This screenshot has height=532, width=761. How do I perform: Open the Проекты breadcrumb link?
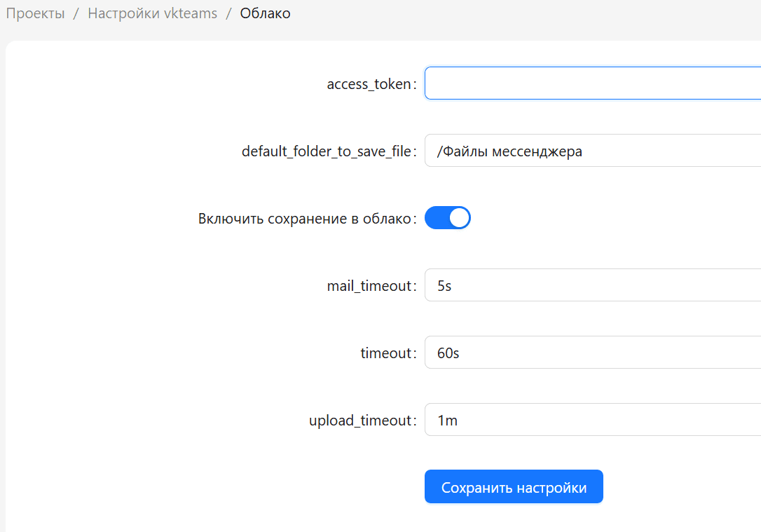pyautogui.click(x=35, y=13)
